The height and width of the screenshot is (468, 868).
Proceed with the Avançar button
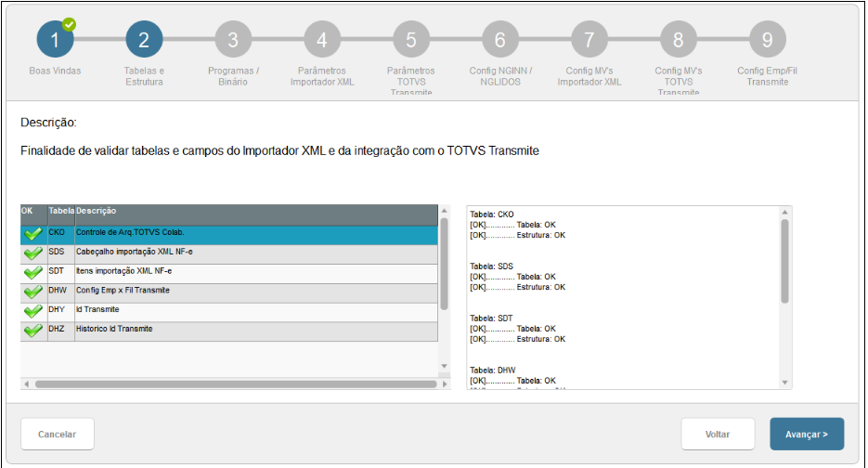pyautogui.click(x=807, y=435)
